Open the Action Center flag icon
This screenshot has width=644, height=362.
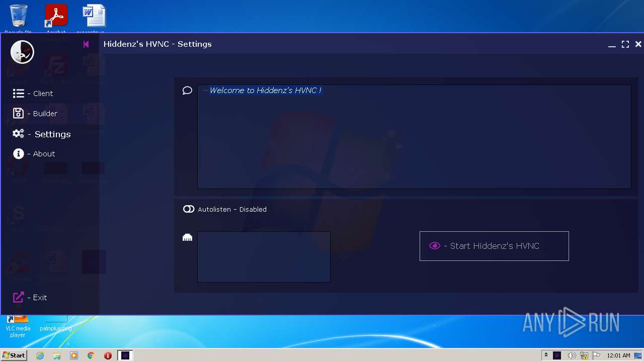[x=597, y=355]
